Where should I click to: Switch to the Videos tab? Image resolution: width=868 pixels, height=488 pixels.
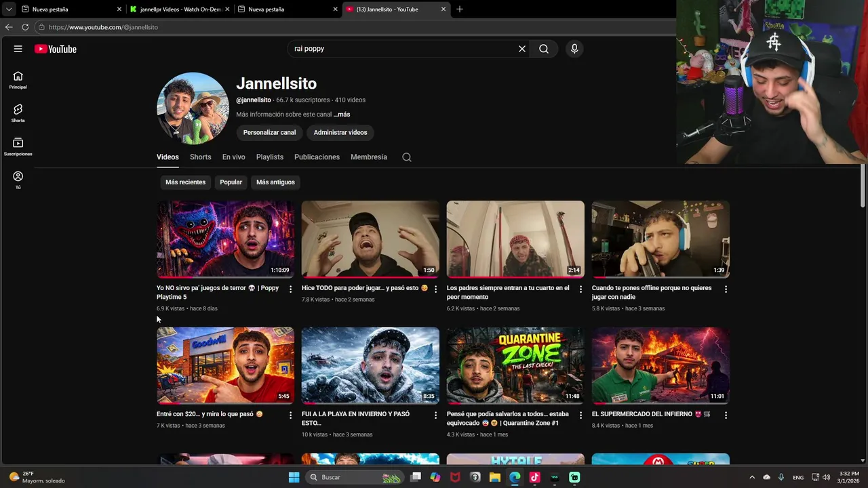pos(167,157)
